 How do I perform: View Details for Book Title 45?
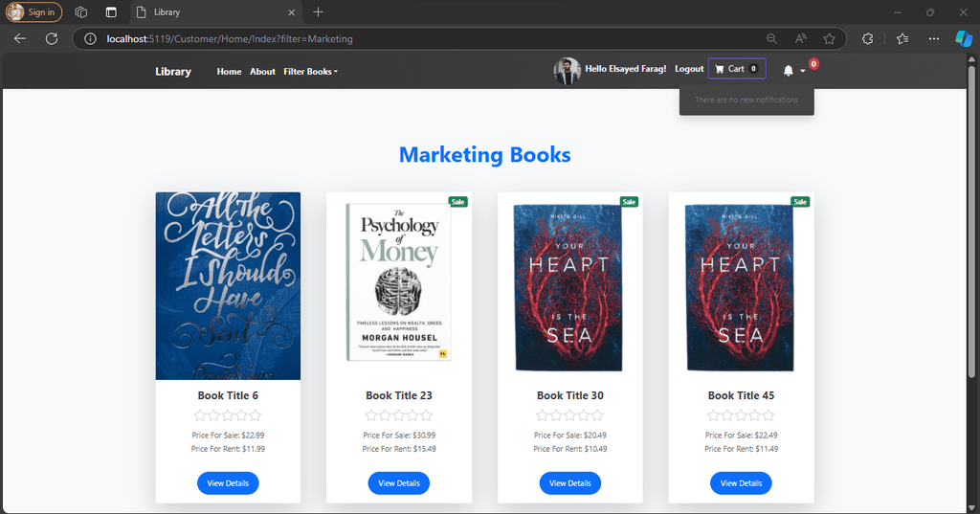click(x=742, y=483)
